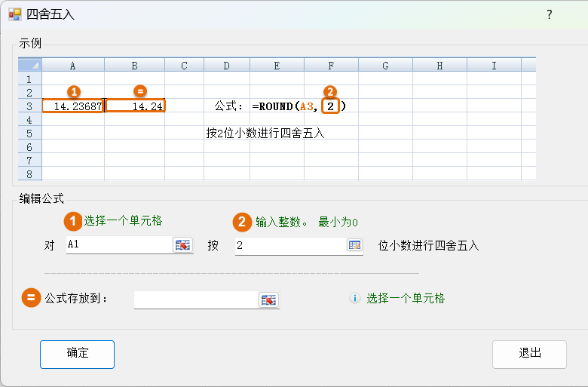Viewport: 588px width, 387px height.
Task: Click the decimal places input containing 2
Action: (x=289, y=245)
